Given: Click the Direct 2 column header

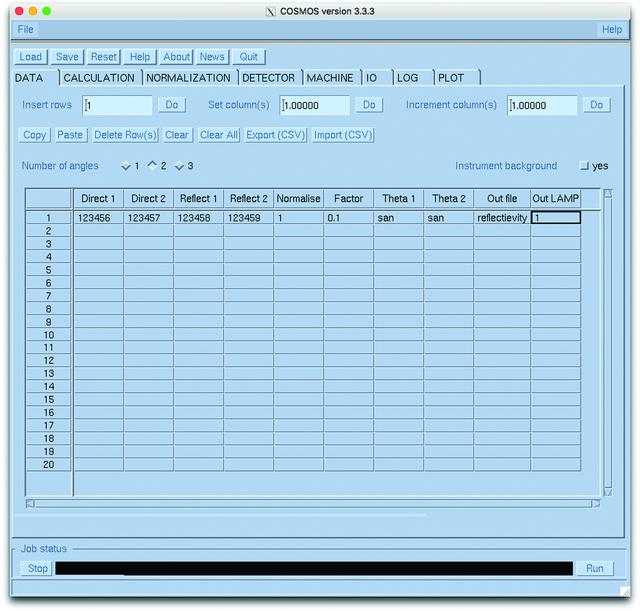Looking at the screenshot, I should click(x=149, y=199).
